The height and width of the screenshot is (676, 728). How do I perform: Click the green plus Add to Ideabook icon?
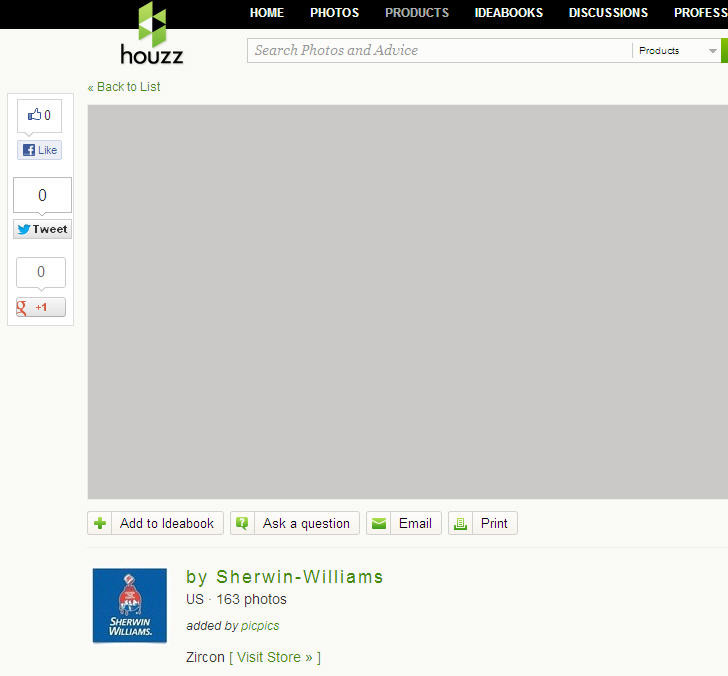(100, 523)
